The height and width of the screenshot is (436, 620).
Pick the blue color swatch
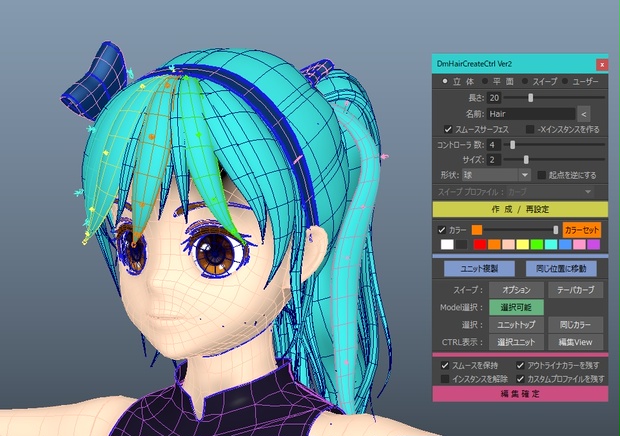[565, 245]
